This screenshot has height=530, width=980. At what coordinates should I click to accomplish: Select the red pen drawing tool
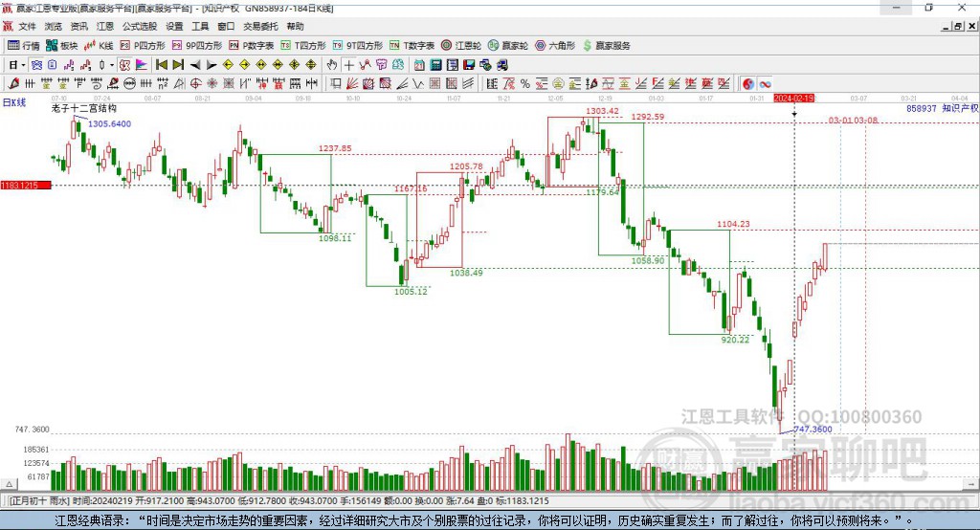13,84
